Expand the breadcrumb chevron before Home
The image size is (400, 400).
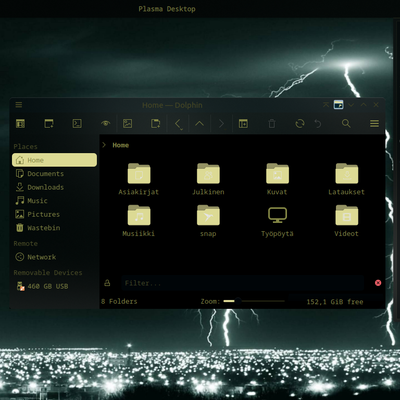[x=104, y=145]
